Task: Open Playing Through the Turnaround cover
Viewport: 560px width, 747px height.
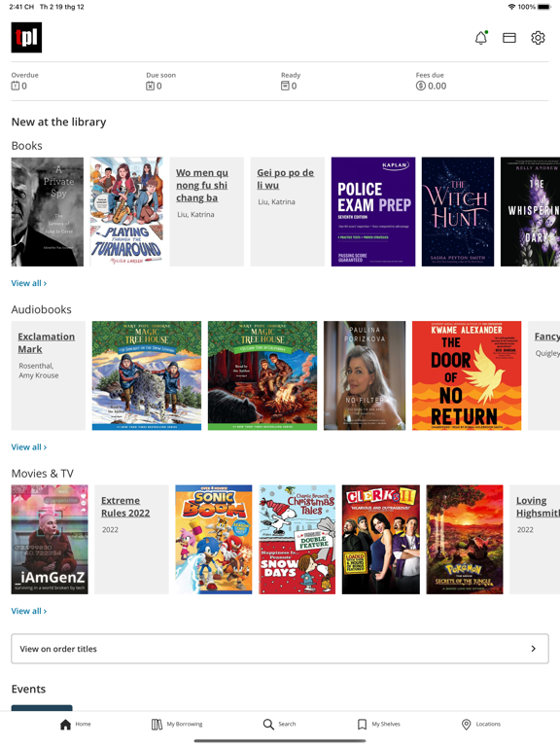Action: [126, 211]
